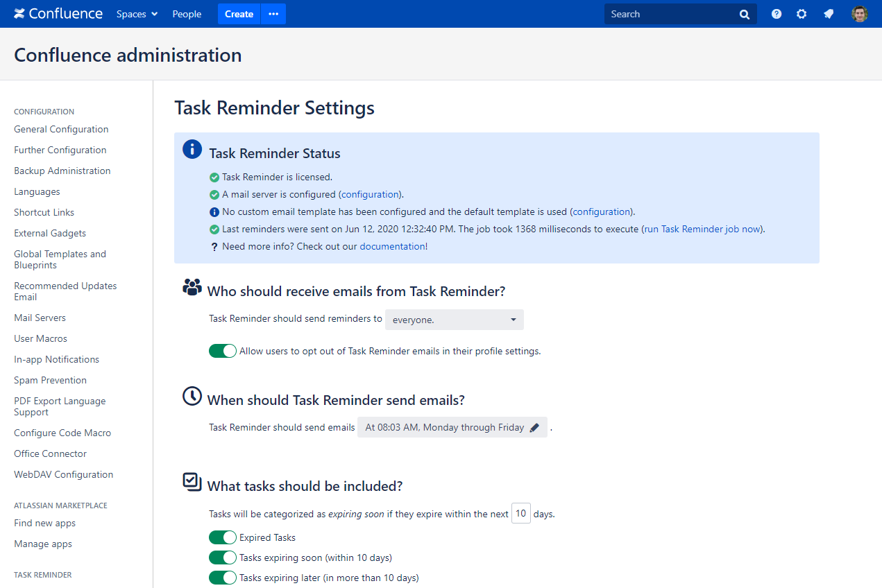This screenshot has height=588, width=882.
Task: Open the administration gear icon
Action: [802, 14]
